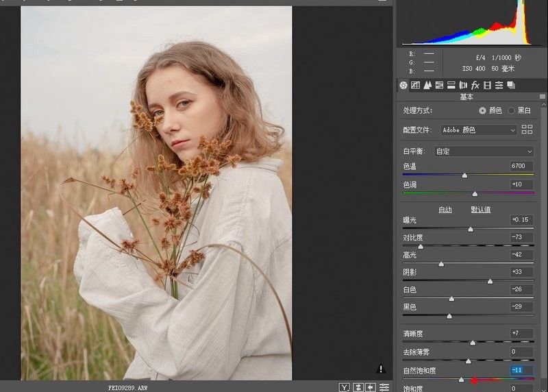Copy current settings to Before icon

(371, 387)
